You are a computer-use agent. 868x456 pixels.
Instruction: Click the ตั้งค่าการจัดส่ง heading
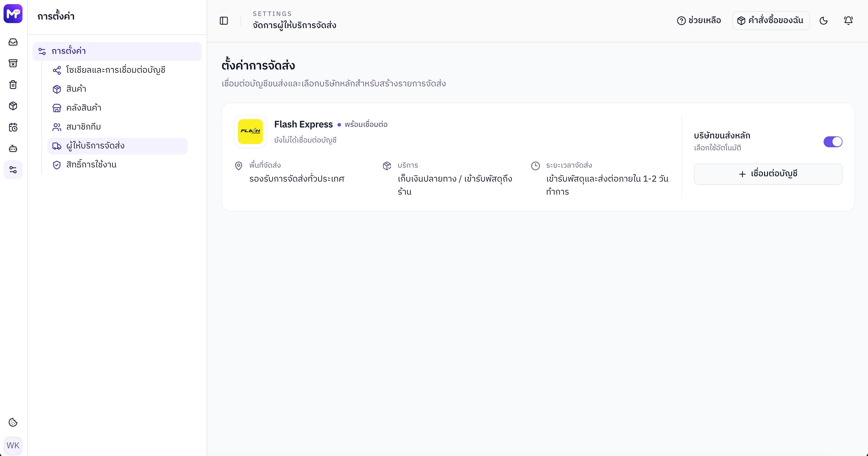coord(258,66)
